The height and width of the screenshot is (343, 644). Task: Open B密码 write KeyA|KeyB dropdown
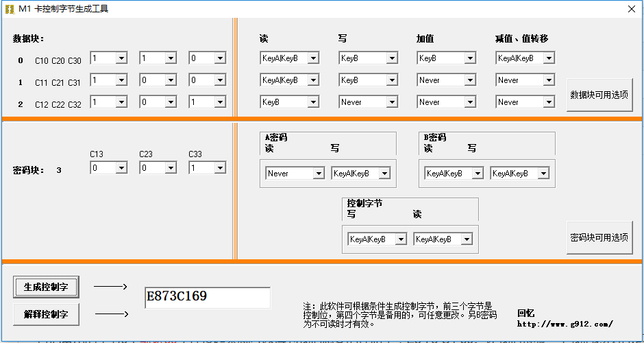543,173
